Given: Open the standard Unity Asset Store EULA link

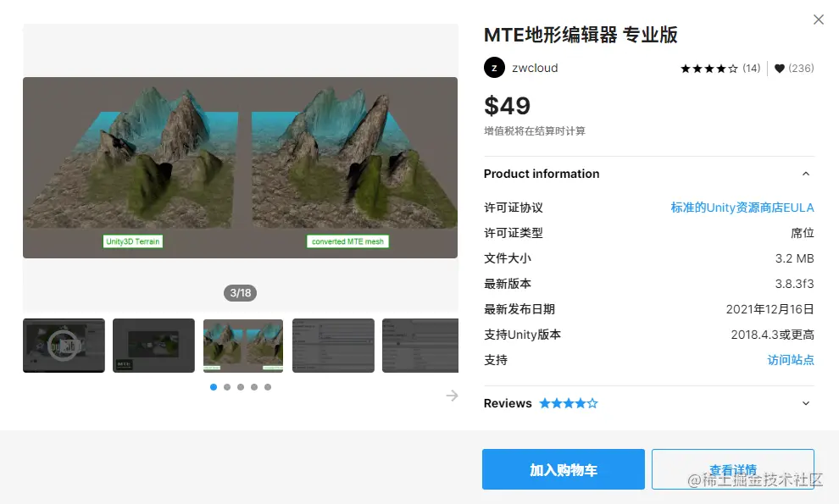Looking at the screenshot, I should (x=742, y=208).
